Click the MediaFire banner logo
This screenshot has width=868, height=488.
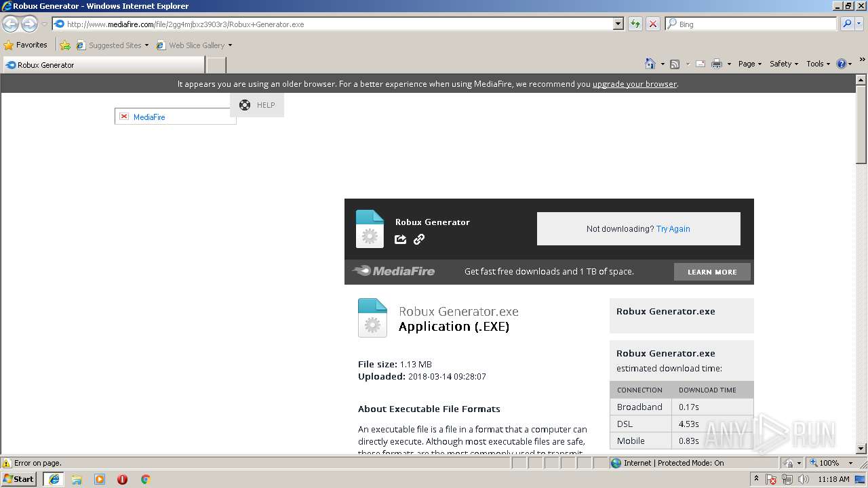point(393,271)
